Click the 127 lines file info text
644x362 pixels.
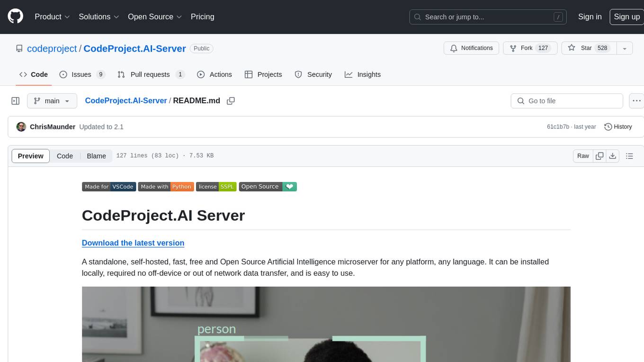165,156
